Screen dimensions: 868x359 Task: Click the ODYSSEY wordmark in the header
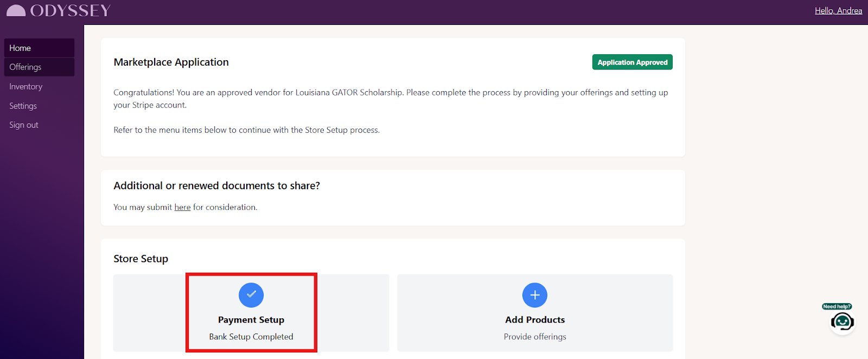[70, 11]
